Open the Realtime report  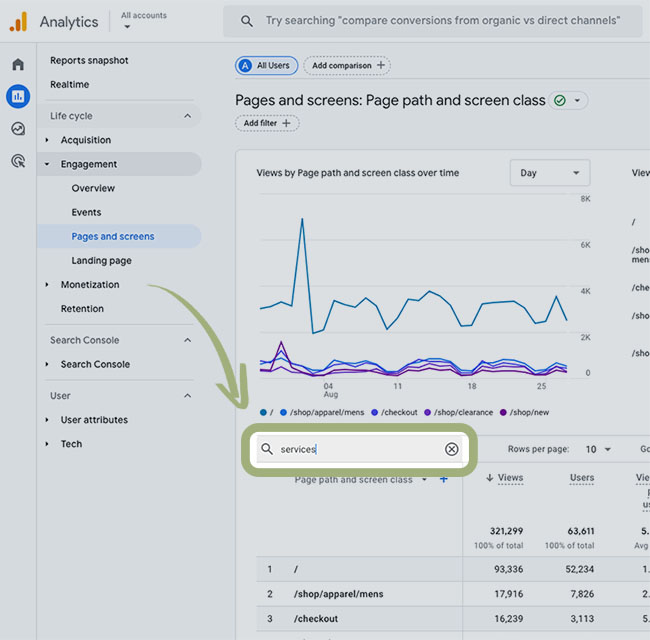69,85
